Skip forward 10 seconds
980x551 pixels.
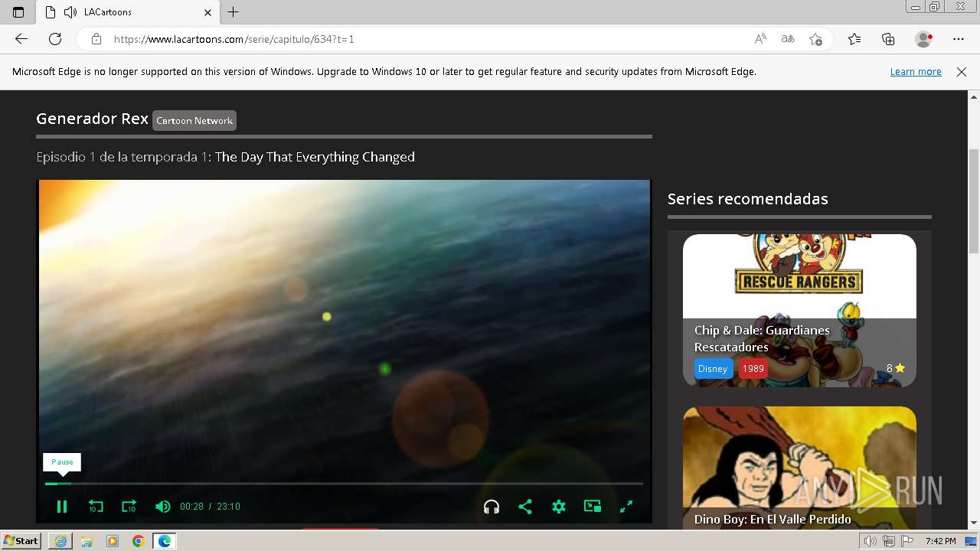pyautogui.click(x=129, y=507)
